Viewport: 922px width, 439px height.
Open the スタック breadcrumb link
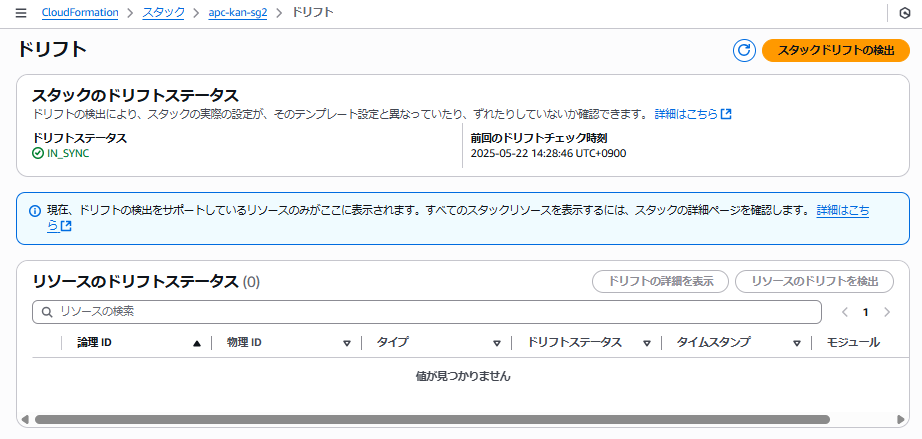click(163, 12)
